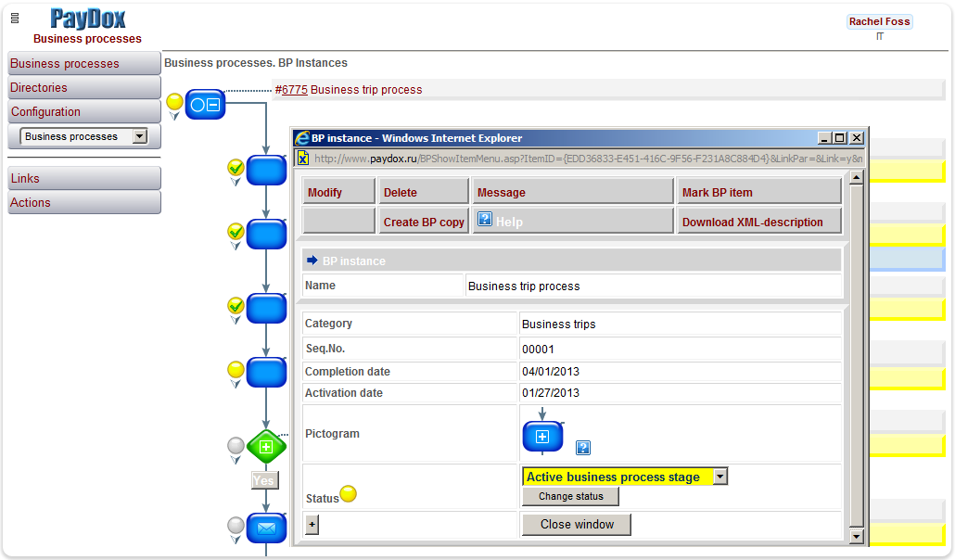
Task: Click the Rachel Foss user name link
Action: [x=880, y=21]
